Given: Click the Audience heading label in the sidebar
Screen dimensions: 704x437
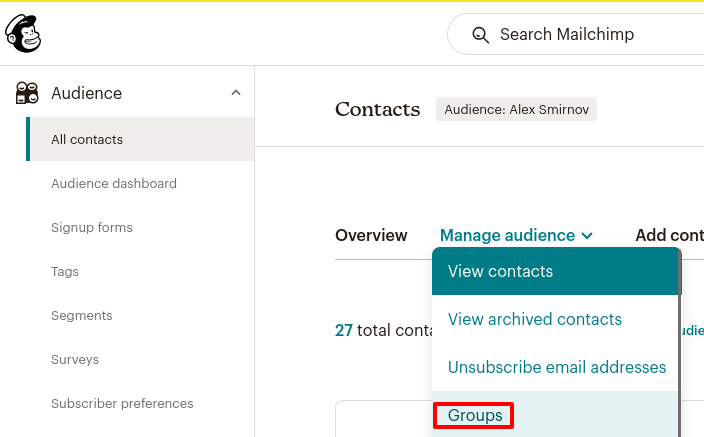Looking at the screenshot, I should click(86, 93).
